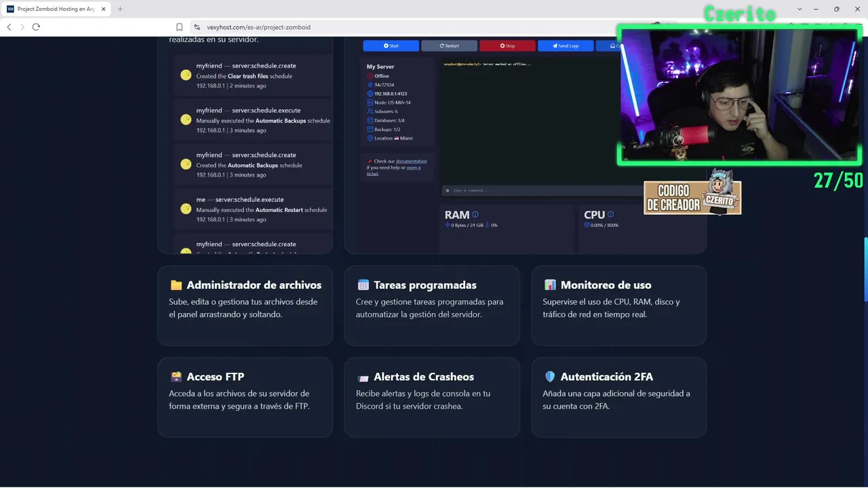Click the streamer webcam overlay
The image size is (868, 488).
coord(739,96)
